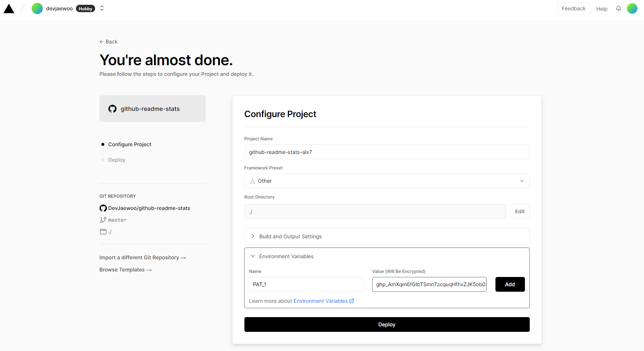Click the Hobby plan badge

[86, 9]
